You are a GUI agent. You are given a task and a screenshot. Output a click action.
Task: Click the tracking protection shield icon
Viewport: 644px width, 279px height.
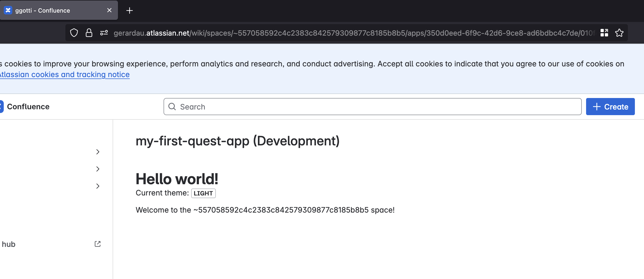74,33
